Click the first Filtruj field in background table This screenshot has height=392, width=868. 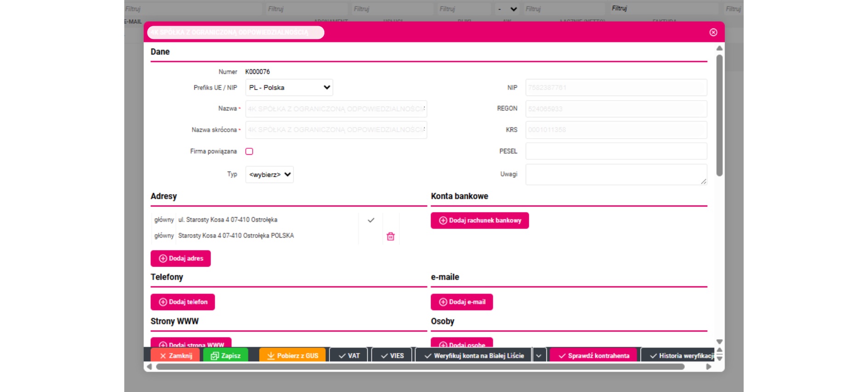(193, 9)
